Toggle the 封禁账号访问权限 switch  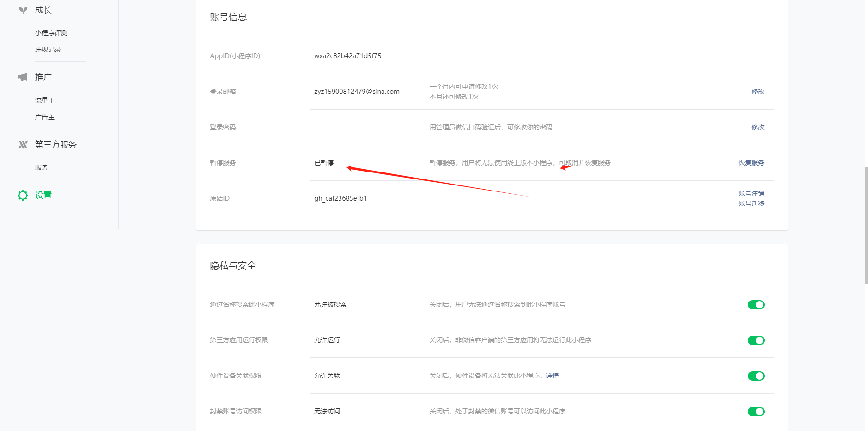(x=756, y=412)
